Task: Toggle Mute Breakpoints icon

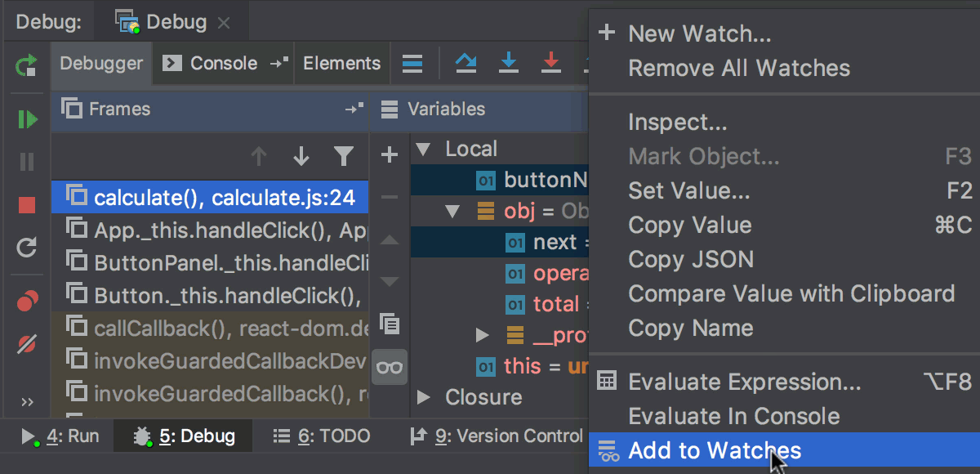Action: 27,344
